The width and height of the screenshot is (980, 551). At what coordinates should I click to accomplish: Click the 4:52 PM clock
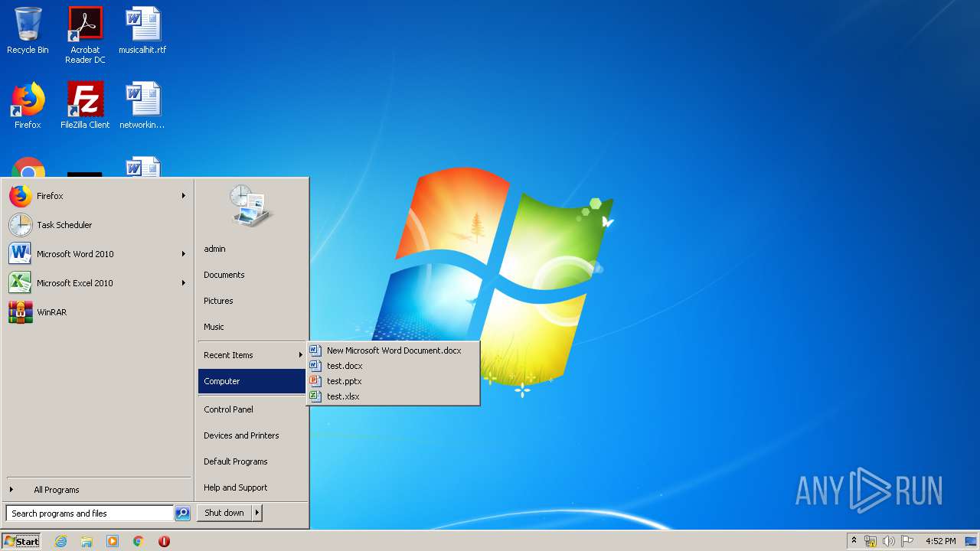click(940, 541)
